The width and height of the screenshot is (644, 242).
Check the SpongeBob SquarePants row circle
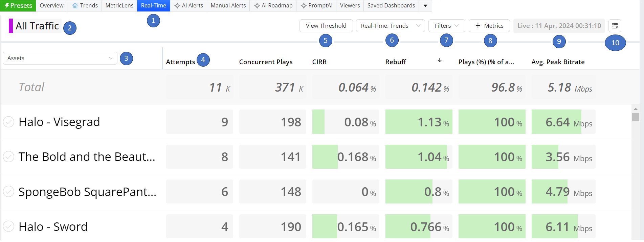[8, 192]
